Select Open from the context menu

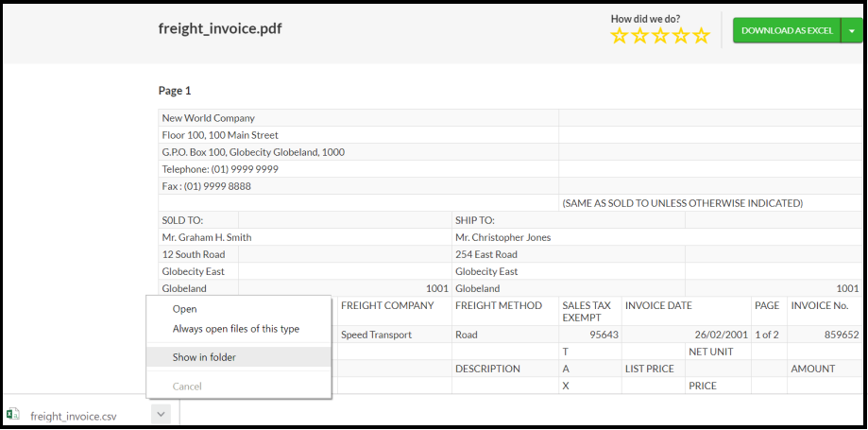coord(185,309)
